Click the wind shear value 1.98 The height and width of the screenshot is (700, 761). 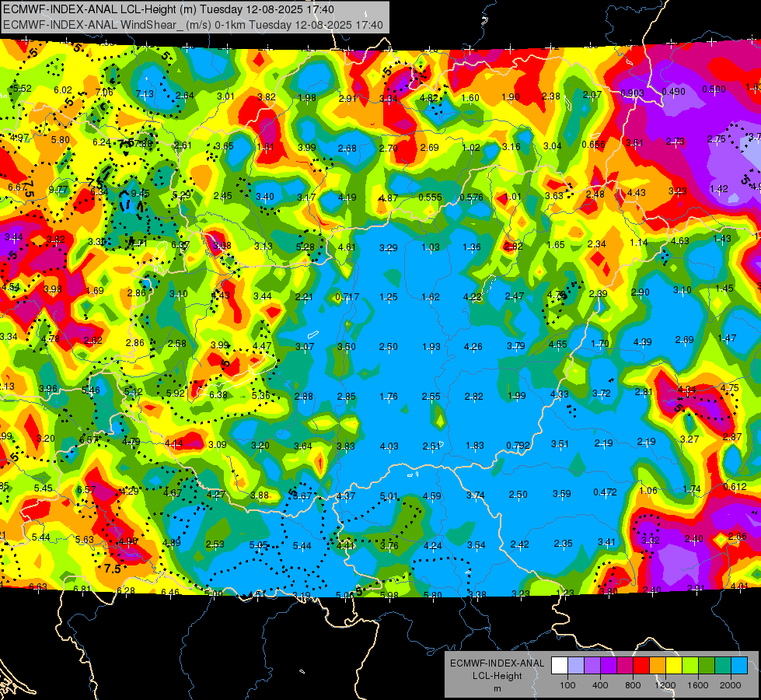click(x=307, y=98)
